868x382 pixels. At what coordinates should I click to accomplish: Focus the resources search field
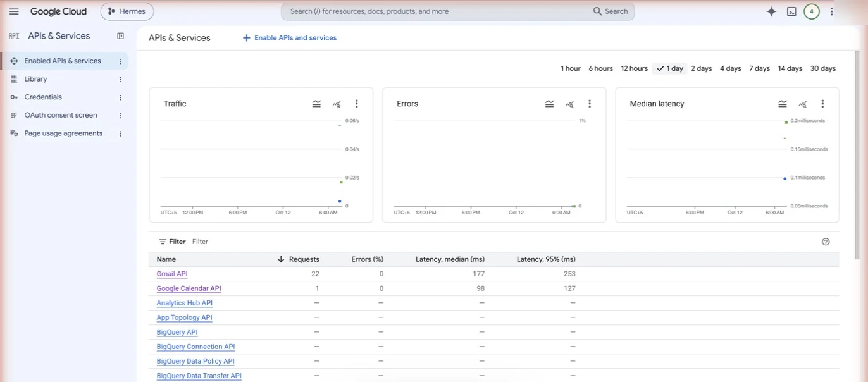click(x=437, y=11)
